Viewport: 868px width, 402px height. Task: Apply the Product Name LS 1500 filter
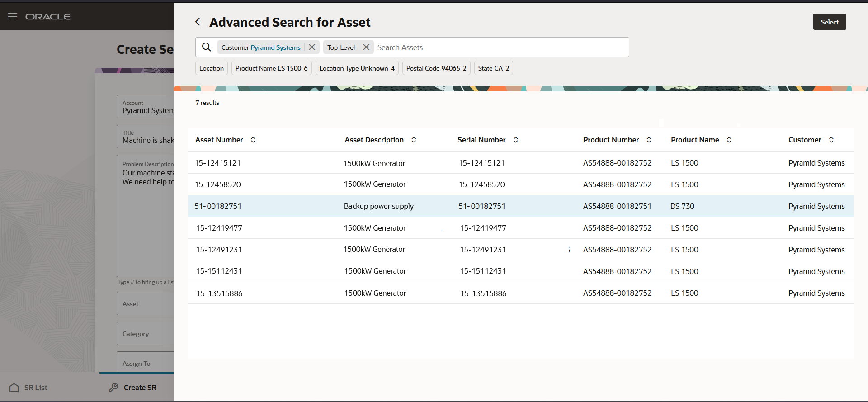point(271,68)
